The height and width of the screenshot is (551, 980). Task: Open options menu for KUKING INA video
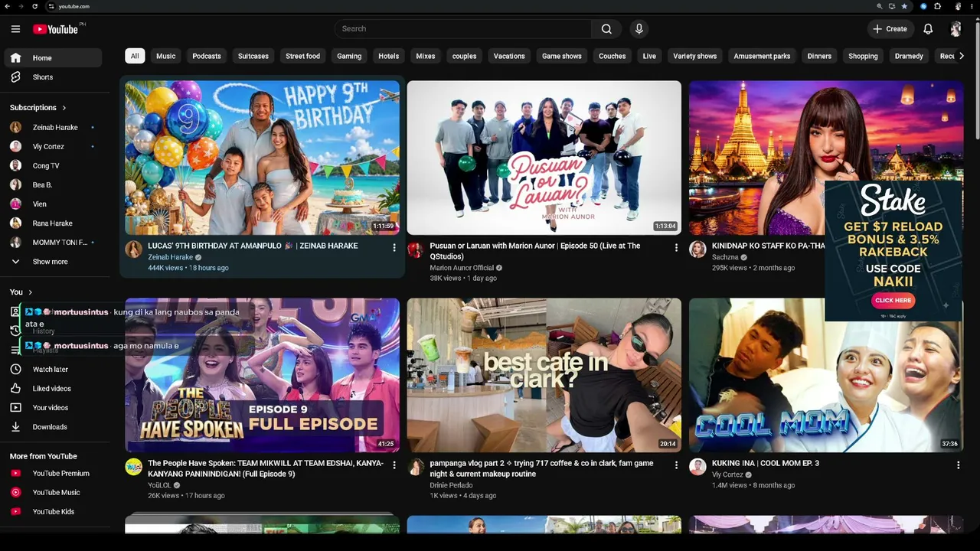958,465
